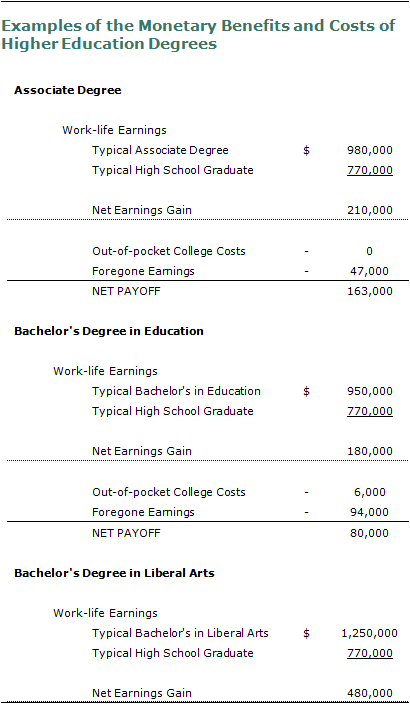Select Foregone Earnings 47,000 value

pos(370,271)
